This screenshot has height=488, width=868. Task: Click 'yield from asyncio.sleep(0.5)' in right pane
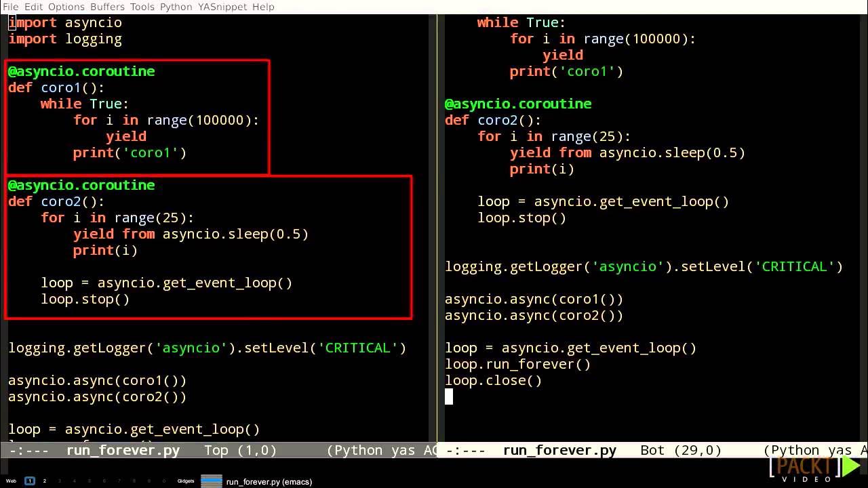point(627,152)
